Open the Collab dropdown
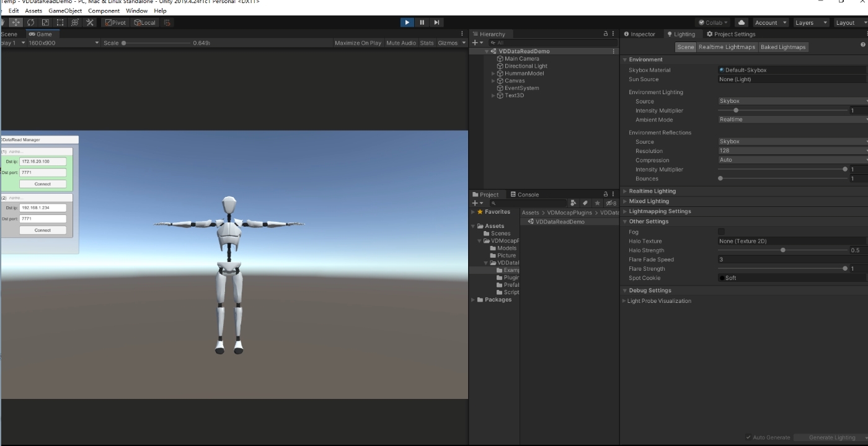The image size is (868, 446). [x=713, y=22]
